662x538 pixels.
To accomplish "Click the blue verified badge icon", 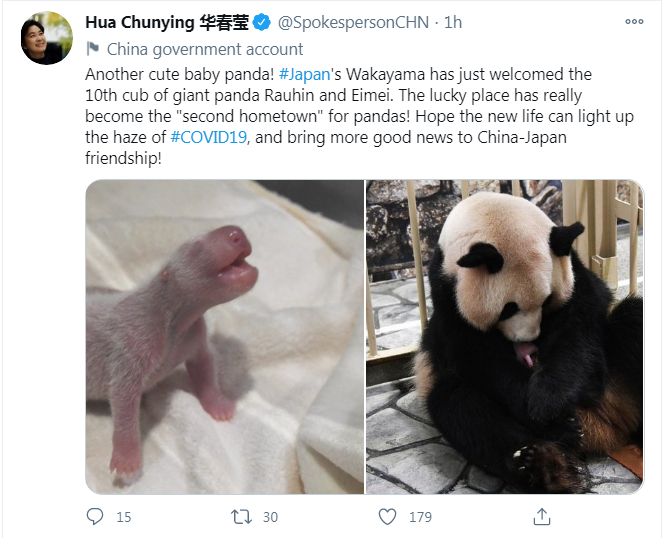I will tap(262, 22).
